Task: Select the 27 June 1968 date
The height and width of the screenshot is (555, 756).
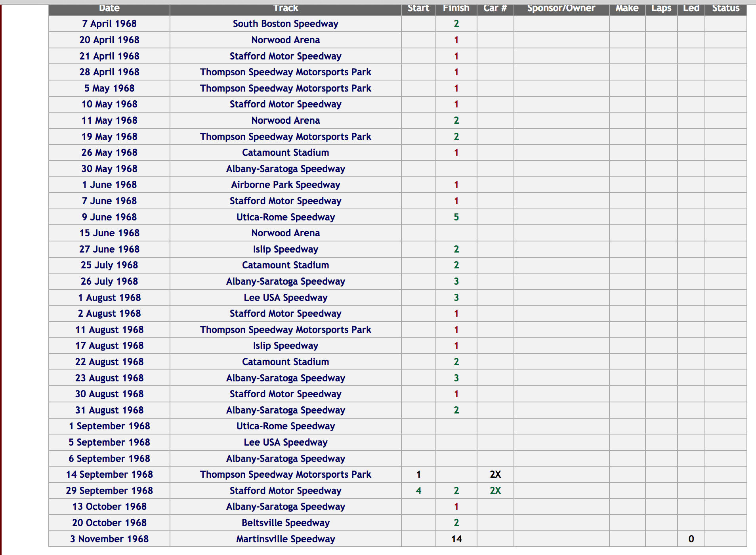Action: (x=109, y=249)
